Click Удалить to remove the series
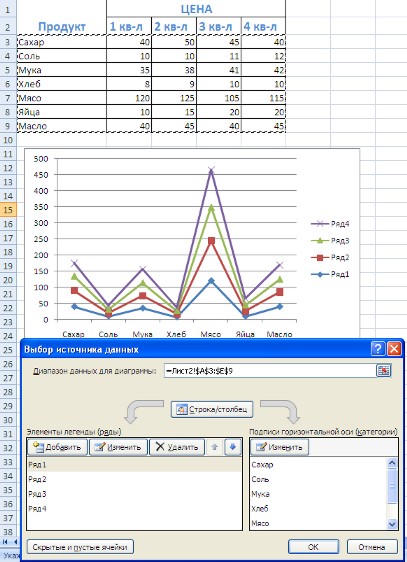The image size is (407, 562). 177,447
